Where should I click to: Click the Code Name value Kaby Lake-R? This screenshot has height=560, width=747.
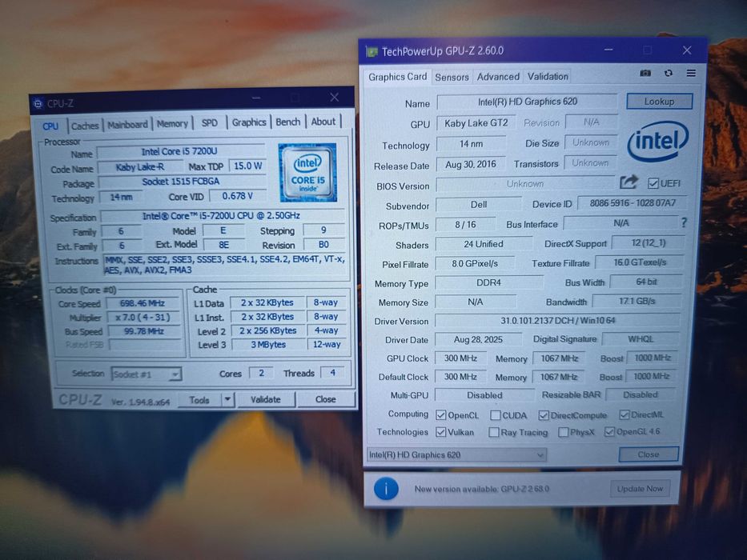(x=140, y=167)
